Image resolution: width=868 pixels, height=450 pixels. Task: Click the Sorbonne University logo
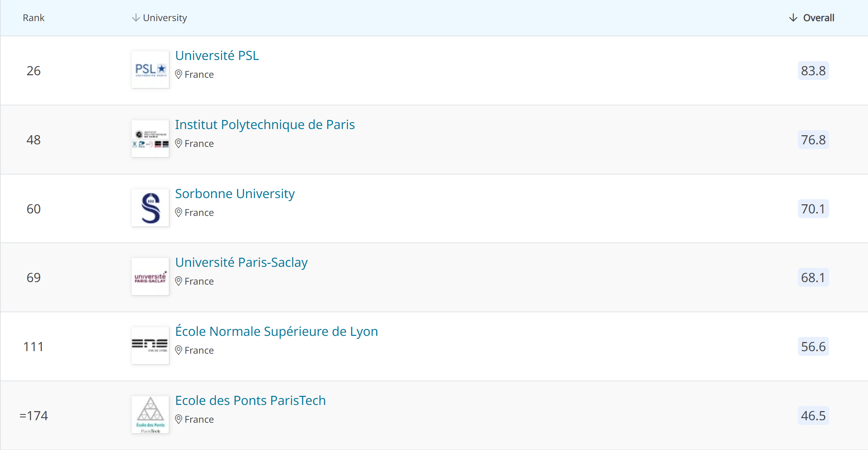150,208
